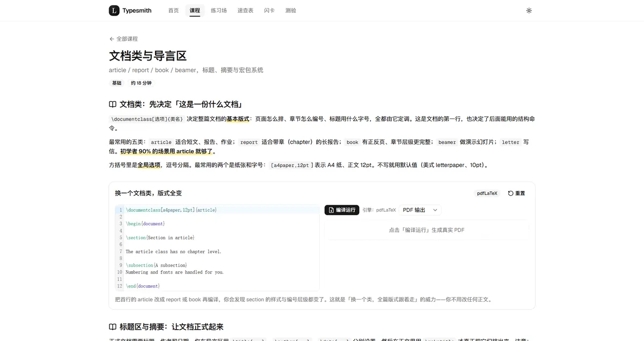Click the inline code 'letter'
The height and width of the screenshot is (341, 644).
510,142
